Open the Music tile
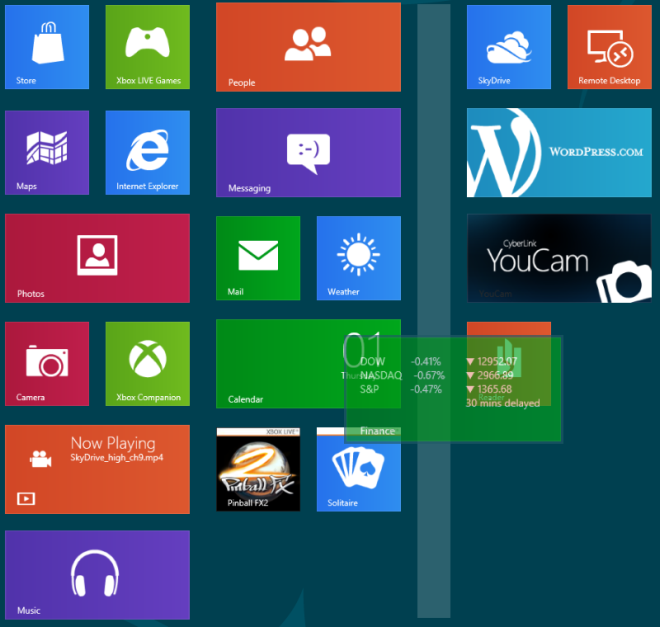Viewport: 660px width, 627px height. [x=97, y=575]
